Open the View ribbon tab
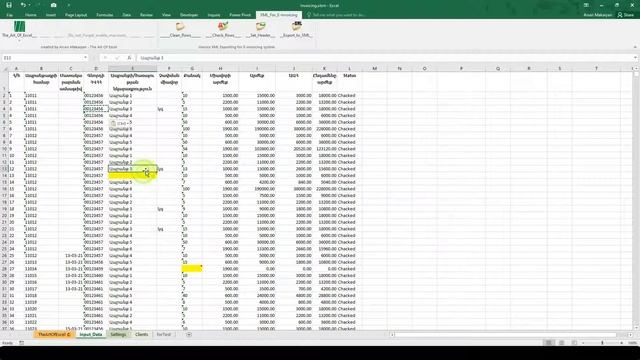Screen dimensions: 640x360 pyautogui.click(x=166, y=15)
